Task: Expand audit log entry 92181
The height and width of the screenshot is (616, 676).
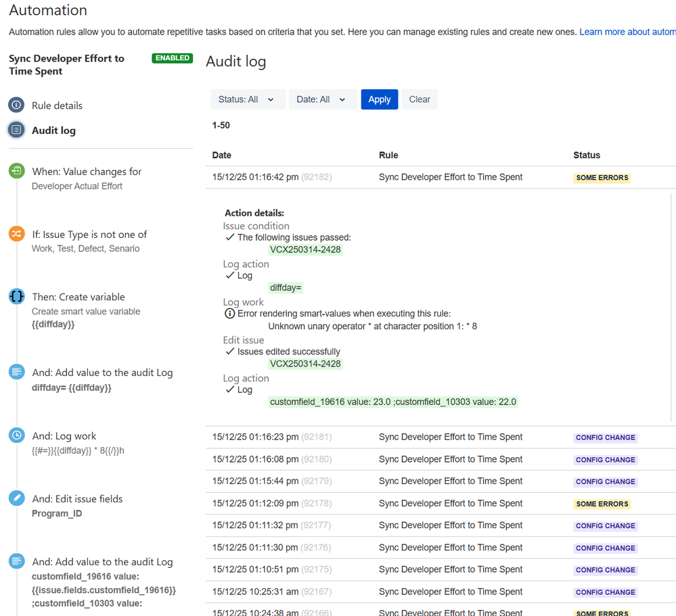Action: (x=441, y=437)
